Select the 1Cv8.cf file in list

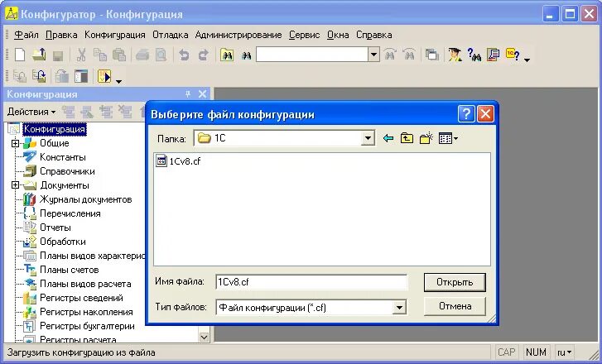(x=178, y=161)
